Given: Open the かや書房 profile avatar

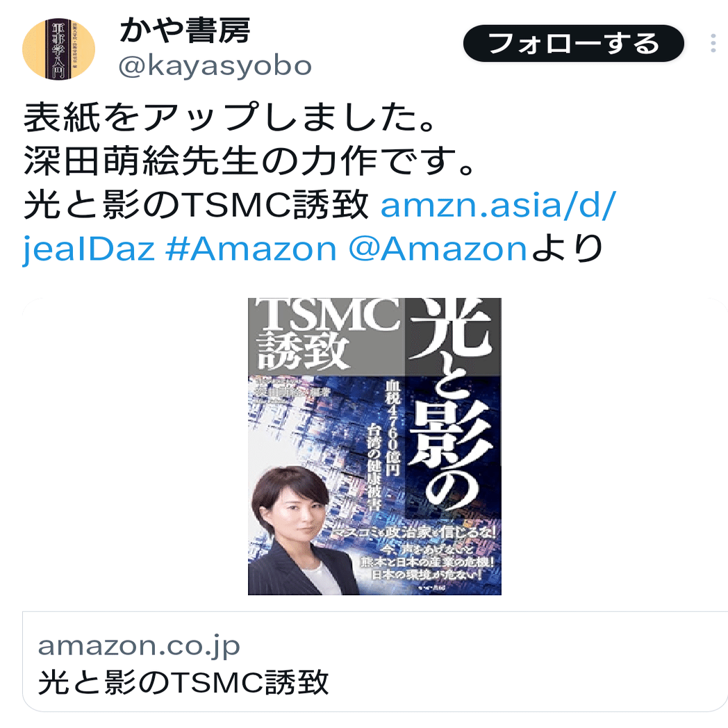Looking at the screenshot, I should click(58, 49).
